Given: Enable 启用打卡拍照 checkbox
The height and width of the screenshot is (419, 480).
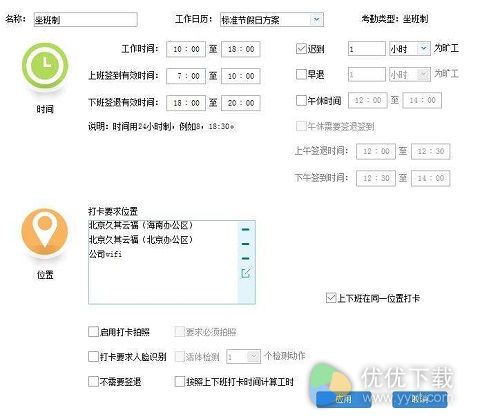Looking at the screenshot, I should point(93,332).
